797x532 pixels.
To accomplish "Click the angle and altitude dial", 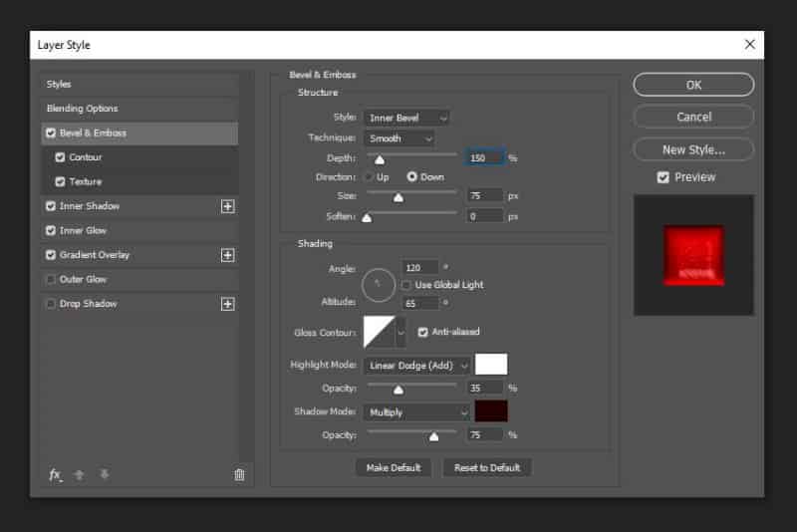I will pyautogui.click(x=379, y=285).
